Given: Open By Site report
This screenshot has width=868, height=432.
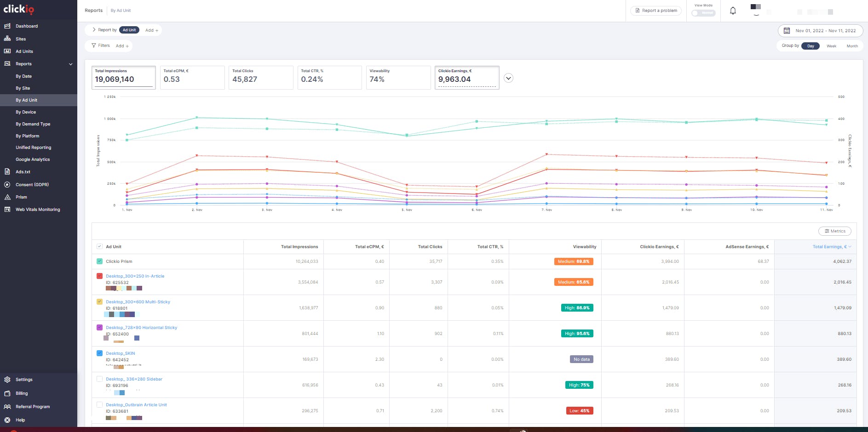Looking at the screenshot, I should (x=23, y=88).
